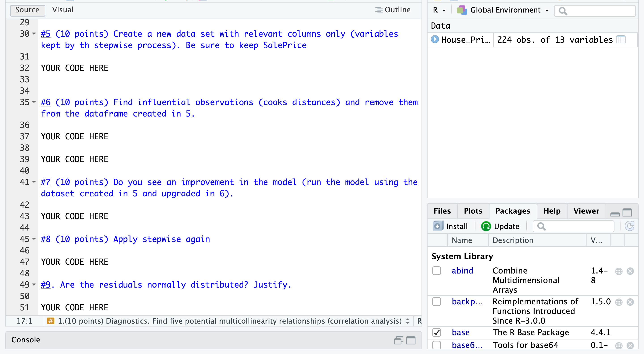644x354 pixels.
Task: Browse the backports package on the web
Action: (x=619, y=302)
